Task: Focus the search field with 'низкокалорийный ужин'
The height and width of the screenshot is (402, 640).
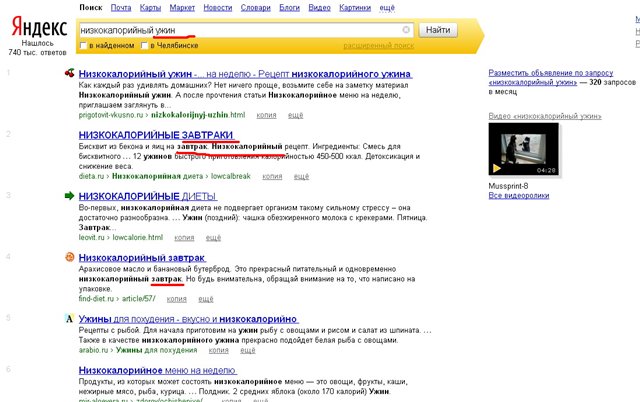Action: [246, 30]
